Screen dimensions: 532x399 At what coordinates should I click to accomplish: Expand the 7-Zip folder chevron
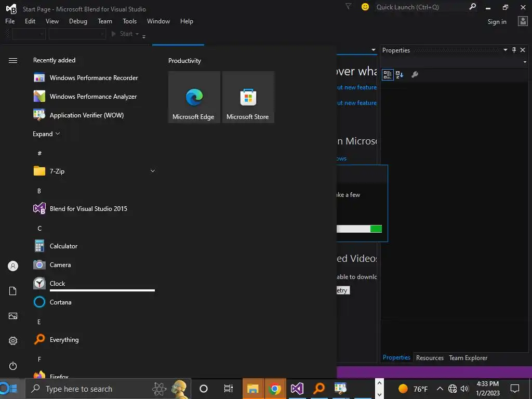(x=153, y=171)
